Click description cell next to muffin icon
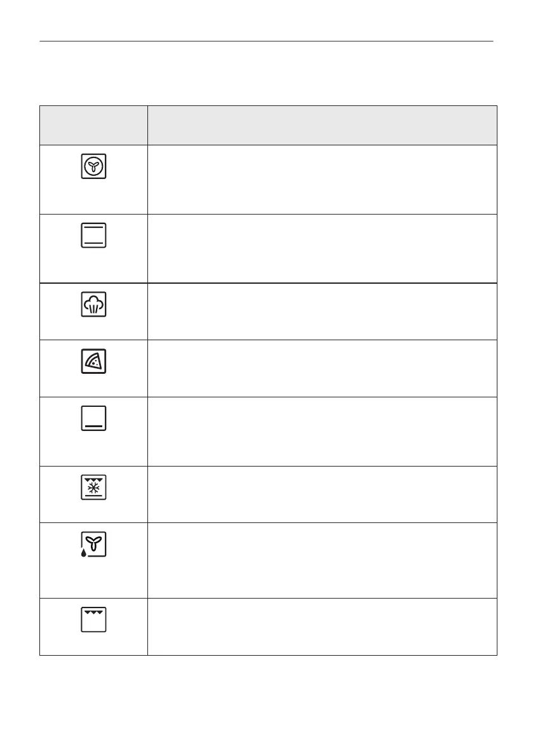 click(x=321, y=311)
